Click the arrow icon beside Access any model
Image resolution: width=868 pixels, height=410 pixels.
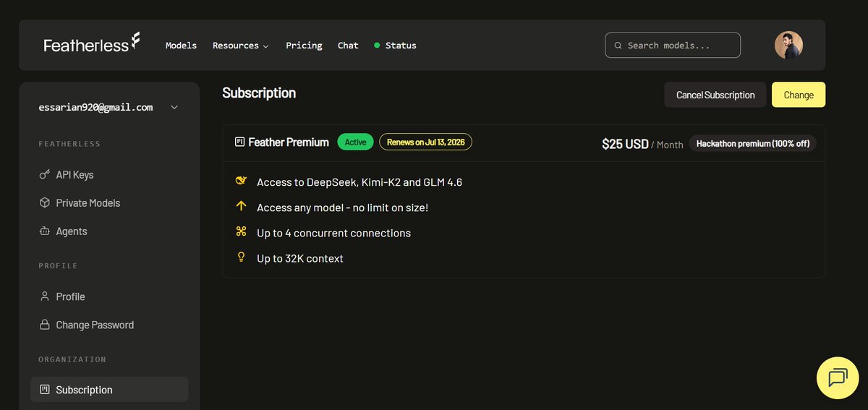242,207
